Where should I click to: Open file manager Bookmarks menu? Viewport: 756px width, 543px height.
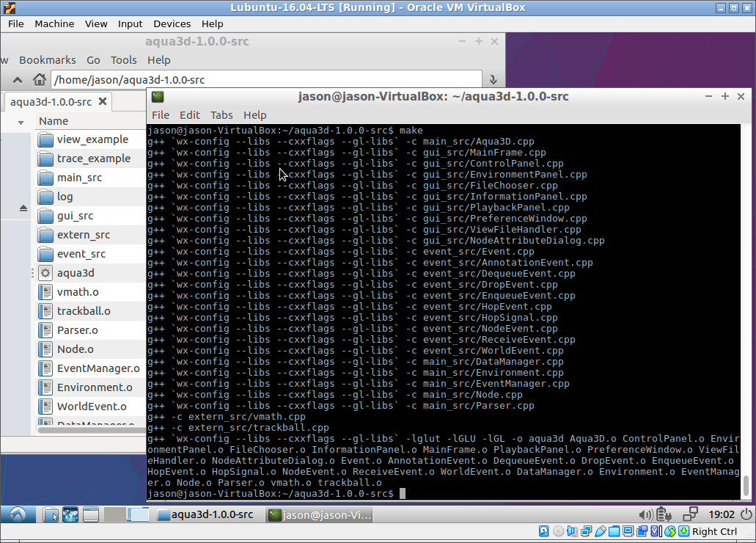coord(47,60)
